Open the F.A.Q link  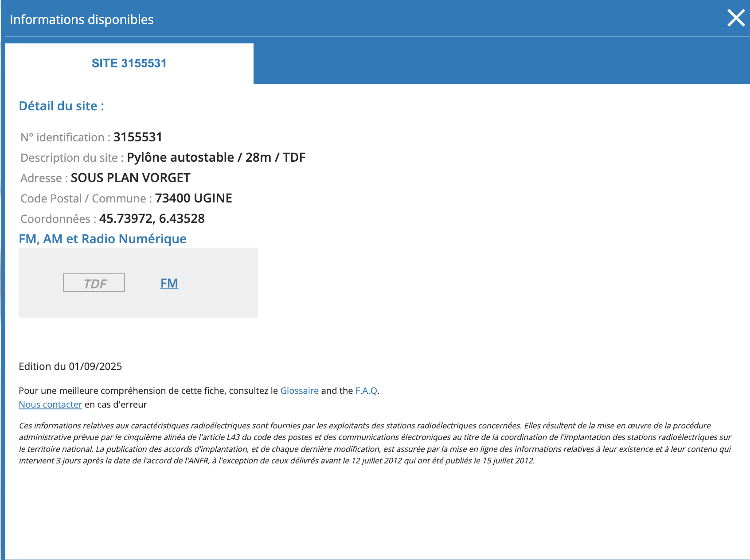[x=366, y=391]
